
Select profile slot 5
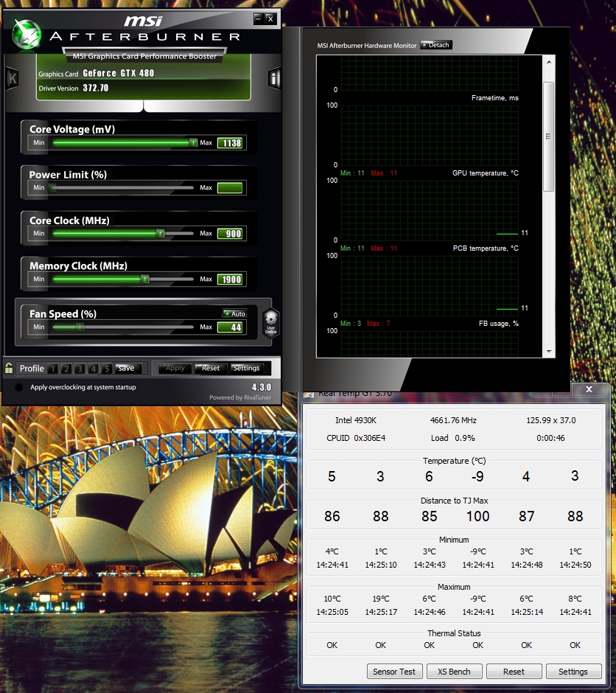[x=106, y=368]
